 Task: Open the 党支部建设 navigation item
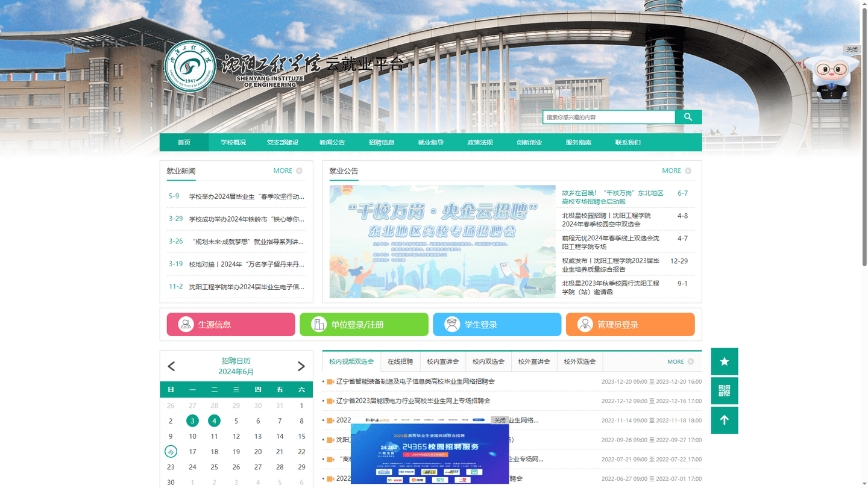[283, 142]
